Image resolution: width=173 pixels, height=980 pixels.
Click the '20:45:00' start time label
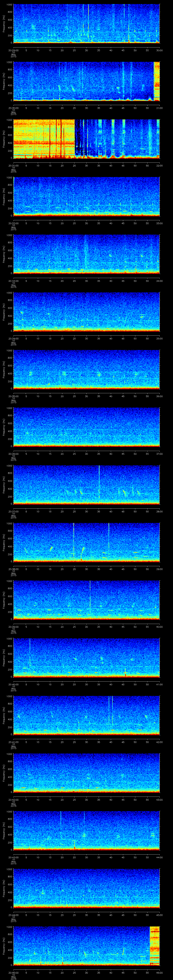pos(13,973)
